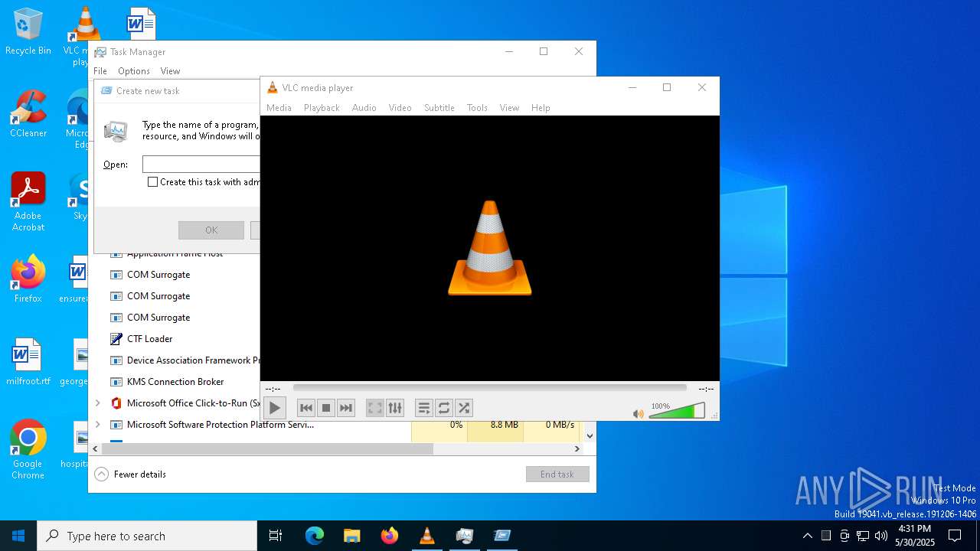This screenshot has height=551, width=980.
Task: Click taskbar search box
Action: coord(147,536)
